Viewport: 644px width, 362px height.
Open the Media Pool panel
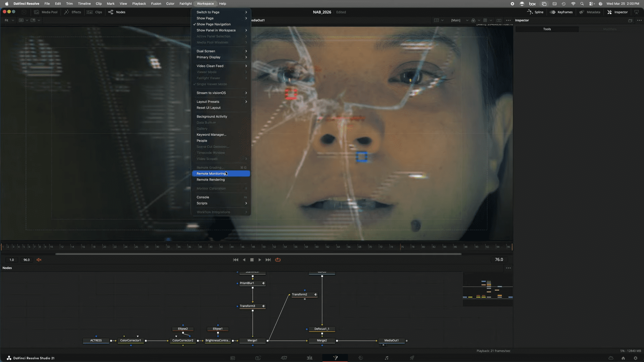[x=46, y=12]
